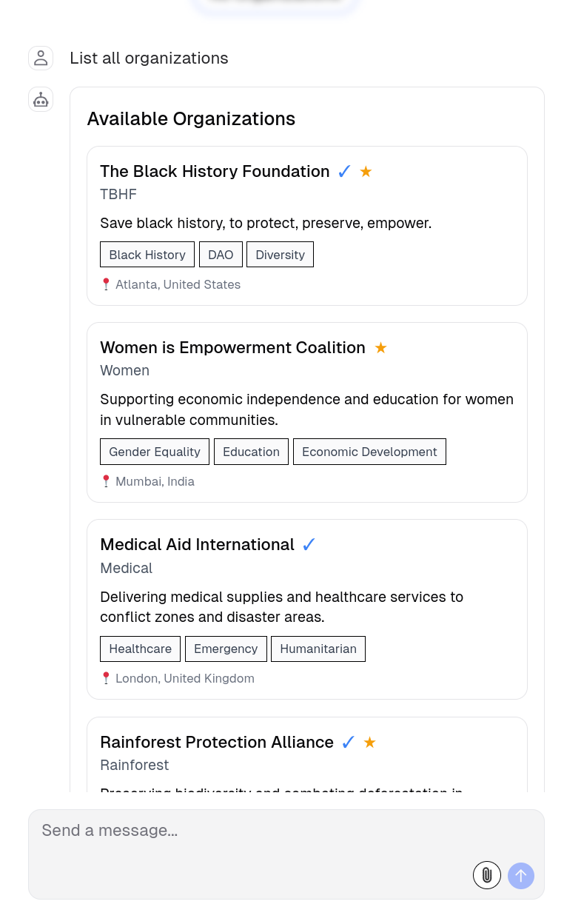Select the Gender Equality tag
The height and width of the screenshot is (924, 564).
pyautogui.click(x=155, y=452)
